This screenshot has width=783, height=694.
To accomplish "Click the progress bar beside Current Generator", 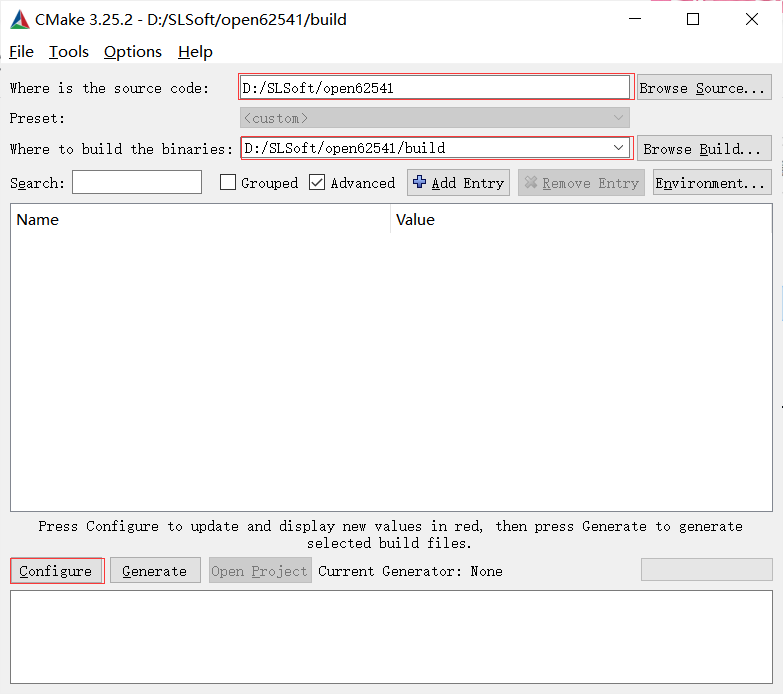I will [707, 570].
